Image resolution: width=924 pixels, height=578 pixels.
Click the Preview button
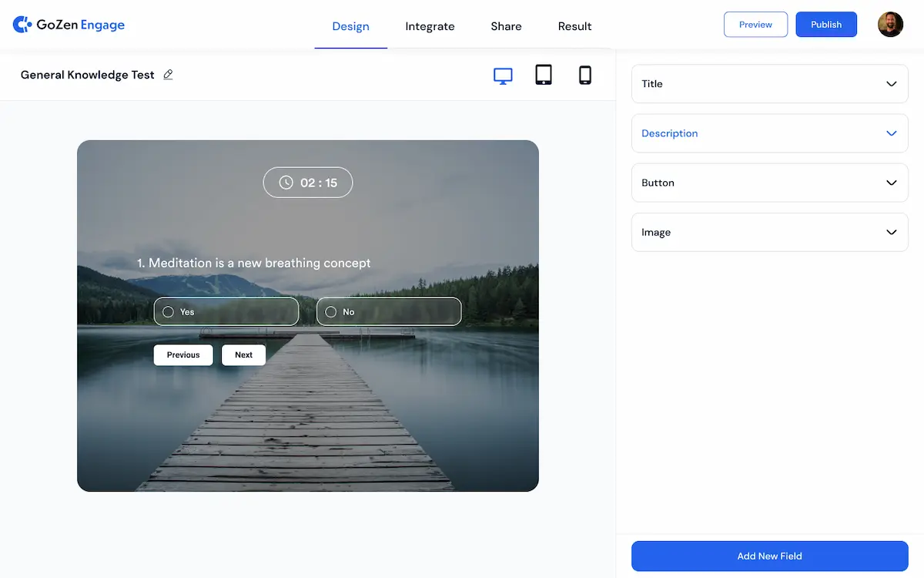(x=755, y=25)
